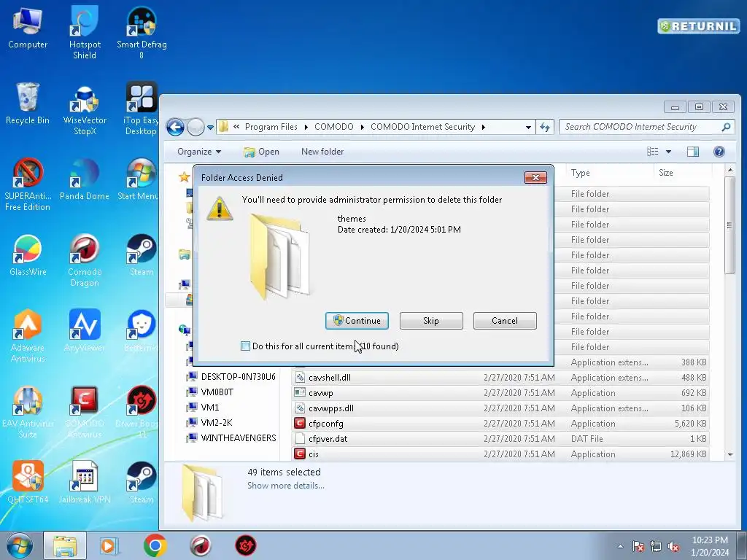Launch WiseVector StopX shortcut
This screenshot has width=747, height=560.
(85, 109)
